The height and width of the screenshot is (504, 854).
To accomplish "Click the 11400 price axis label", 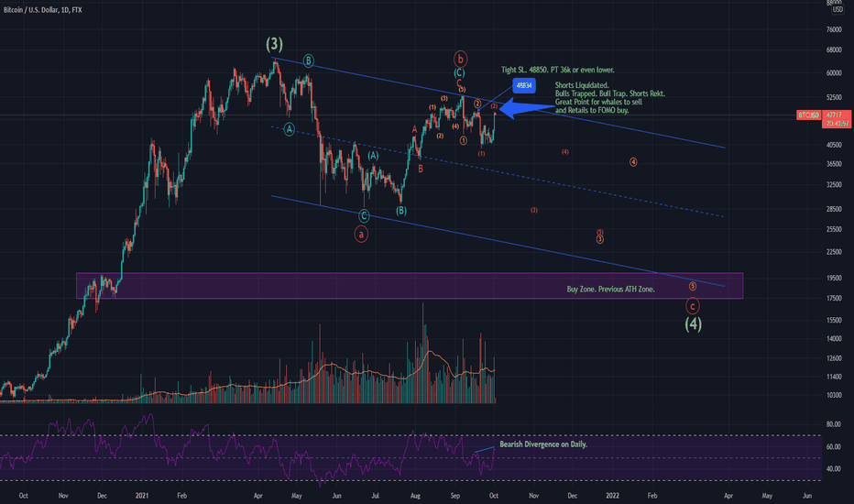I will click(x=834, y=377).
